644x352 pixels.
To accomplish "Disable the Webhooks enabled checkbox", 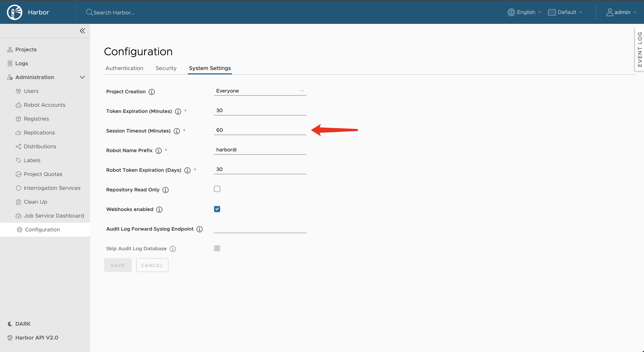I will (x=217, y=209).
